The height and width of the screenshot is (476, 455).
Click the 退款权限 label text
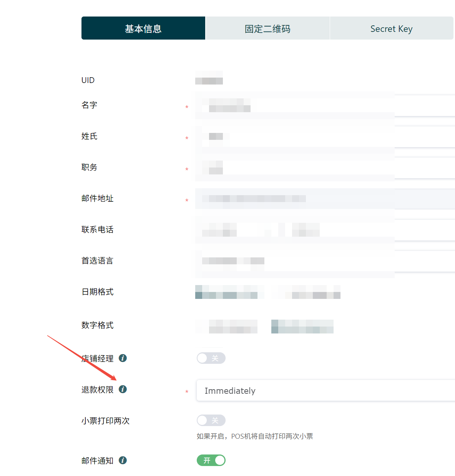98,390
